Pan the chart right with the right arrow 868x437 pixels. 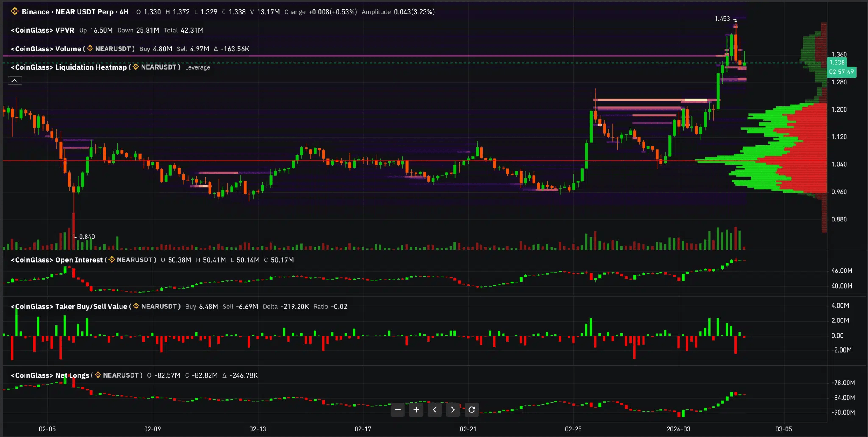453,409
